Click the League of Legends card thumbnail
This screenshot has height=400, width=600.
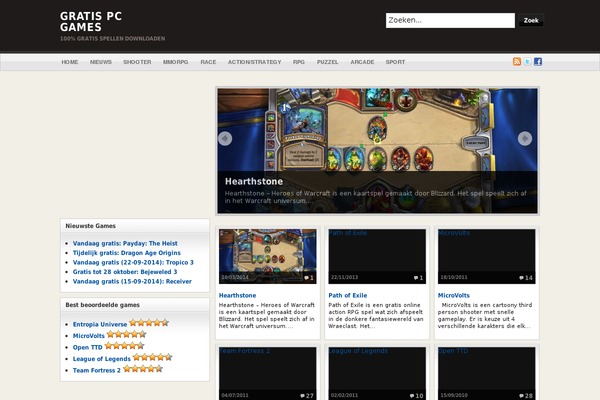pyautogui.click(x=377, y=374)
